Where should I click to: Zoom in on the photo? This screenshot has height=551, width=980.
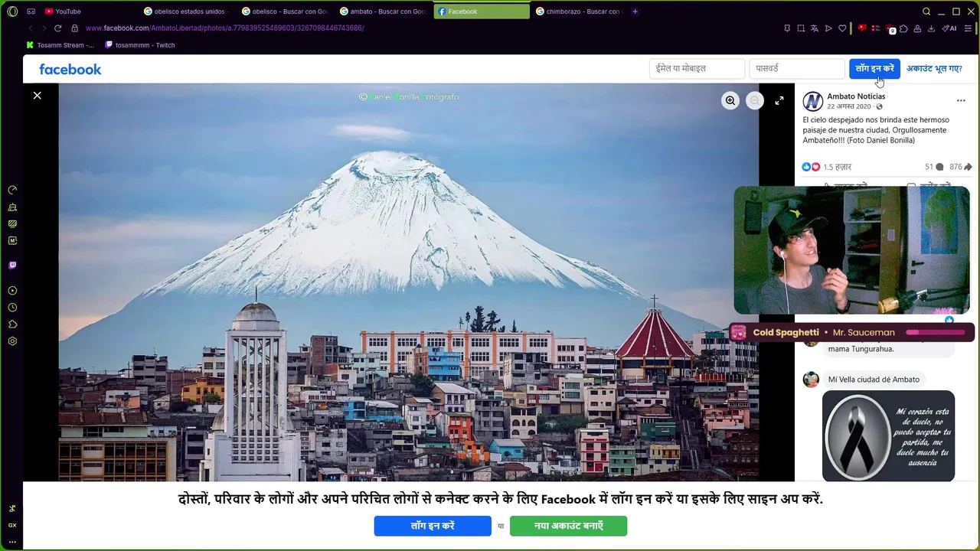pyautogui.click(x=730, y=100)
